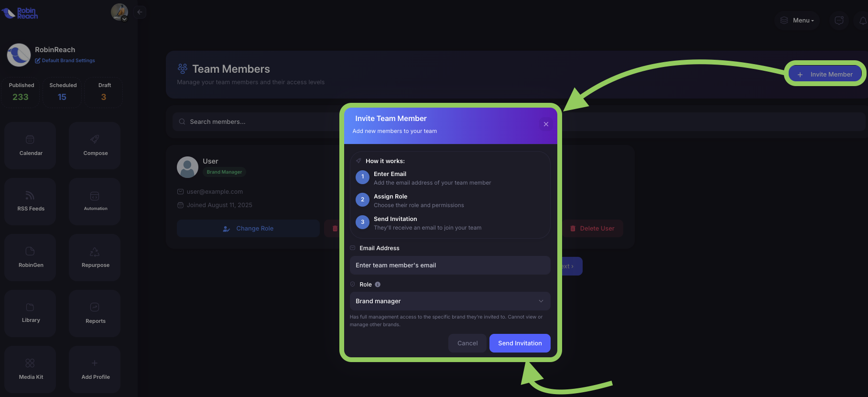Screen dimensions: 868x397
Task: Open the Repurpose tile
Action: [95, 257]
